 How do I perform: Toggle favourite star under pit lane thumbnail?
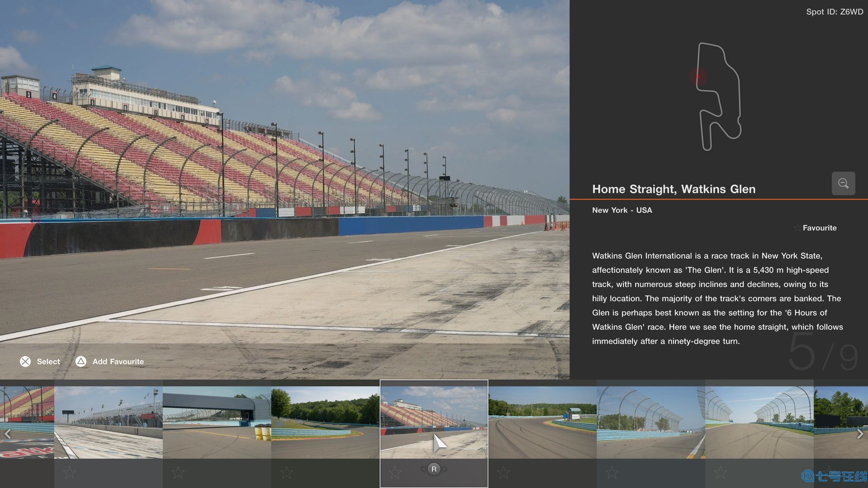pyautogui.click(x=70, y=473)
